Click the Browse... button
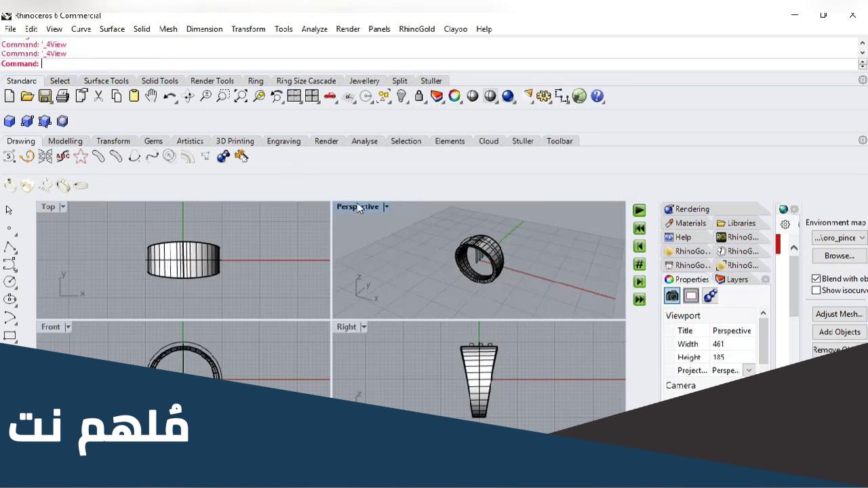 pyautogui.click(x=839, y=256)
